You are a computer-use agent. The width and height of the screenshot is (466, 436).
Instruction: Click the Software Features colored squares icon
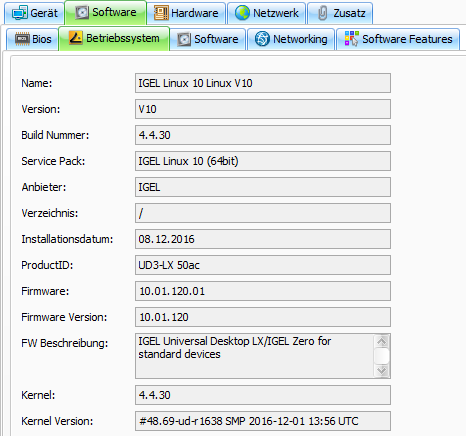[352, 39]
